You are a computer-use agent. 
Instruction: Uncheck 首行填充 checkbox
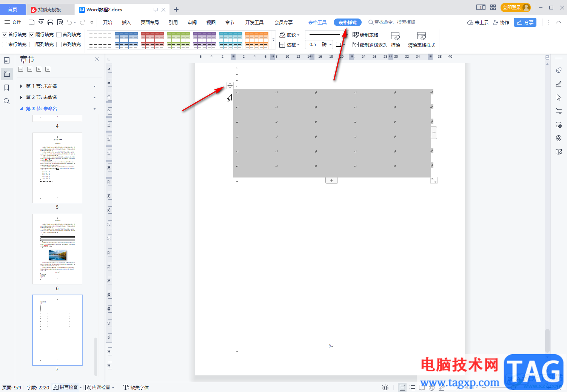coord(5,35)
